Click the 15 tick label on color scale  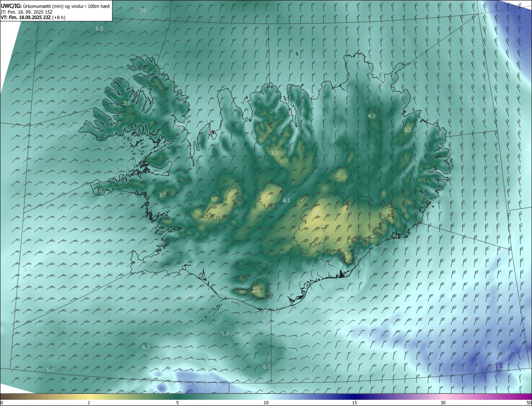(x=355, y=403)
